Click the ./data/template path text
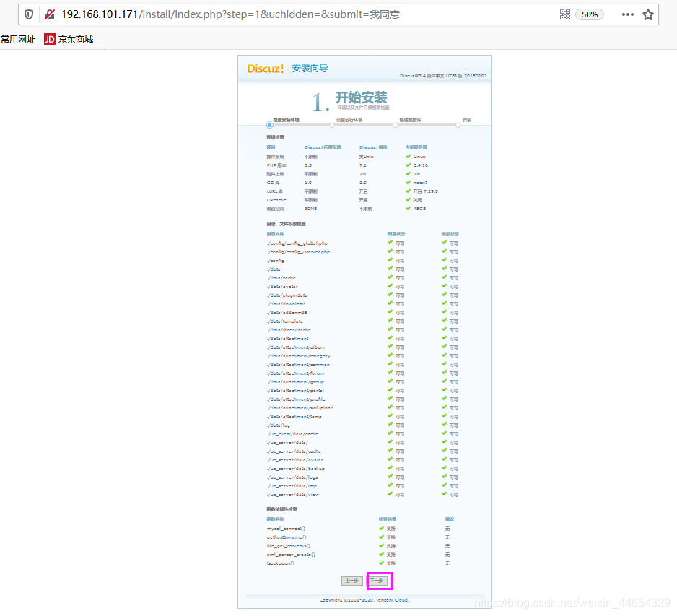This screenshot has height=616, width=677. 285,321
